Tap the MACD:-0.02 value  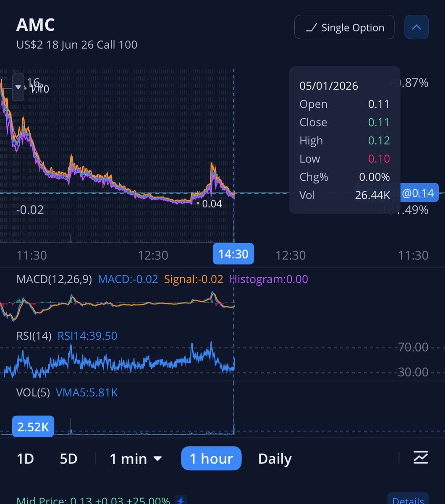pyautogui.click(x=128, y=279)
